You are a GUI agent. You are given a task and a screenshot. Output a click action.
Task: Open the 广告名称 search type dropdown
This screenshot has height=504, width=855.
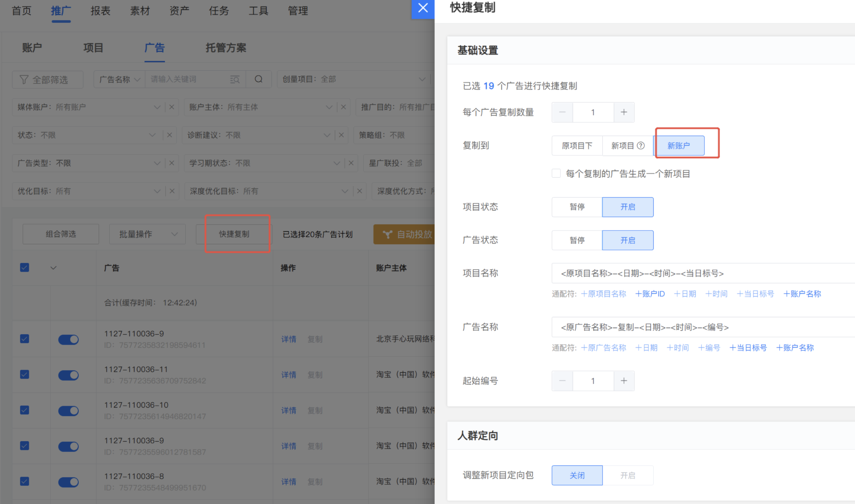(119, 80)
